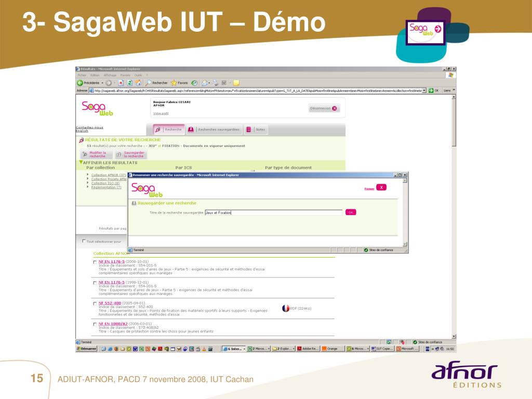Viewport: 532px width, 399px height.
Task: Click the Titre de la recherche sauvegardée field
Action: coord(274,212)
